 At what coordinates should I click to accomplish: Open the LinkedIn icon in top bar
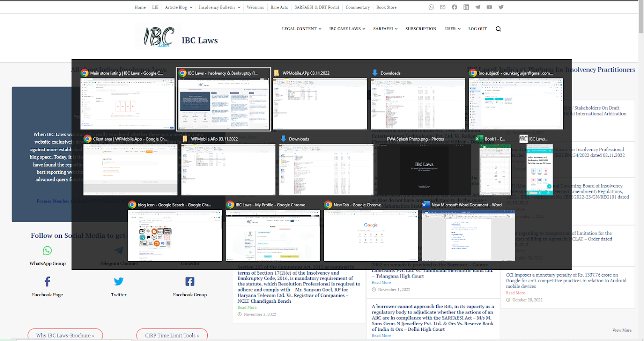point(466,7)
